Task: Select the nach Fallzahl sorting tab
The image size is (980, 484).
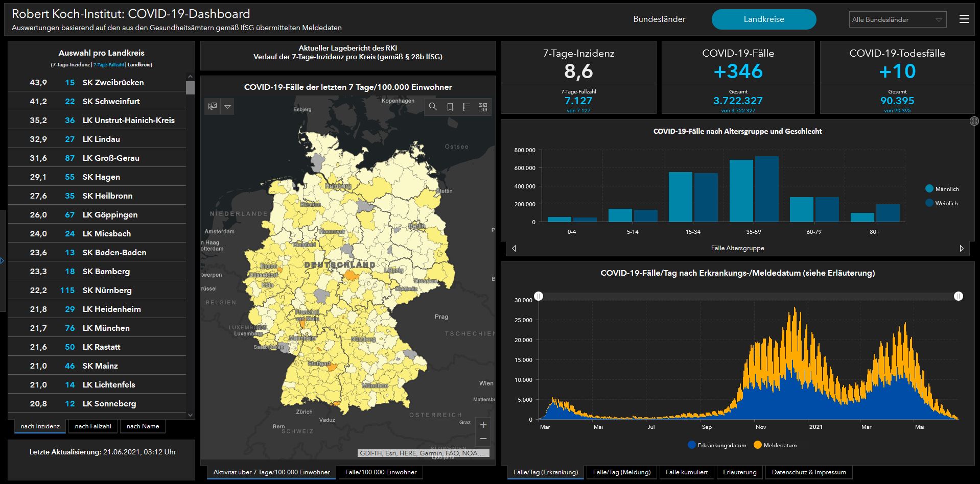Action: click(93, 426)
